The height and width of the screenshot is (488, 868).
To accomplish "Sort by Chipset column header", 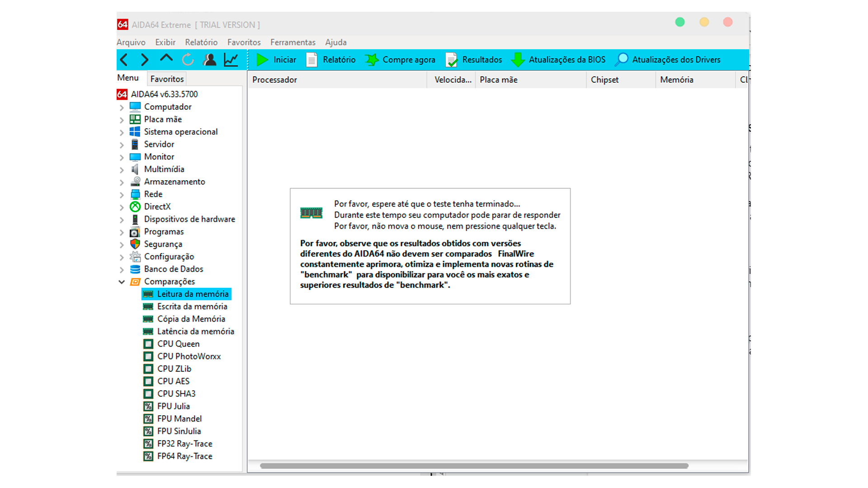I will pos(621,80).
